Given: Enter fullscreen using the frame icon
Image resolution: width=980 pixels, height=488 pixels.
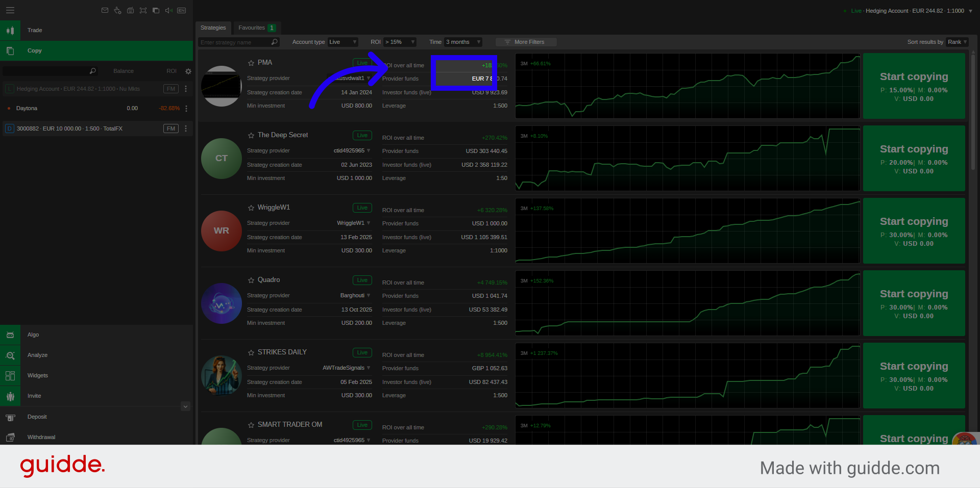Looking at the screenshot, I should click(143, 10).
